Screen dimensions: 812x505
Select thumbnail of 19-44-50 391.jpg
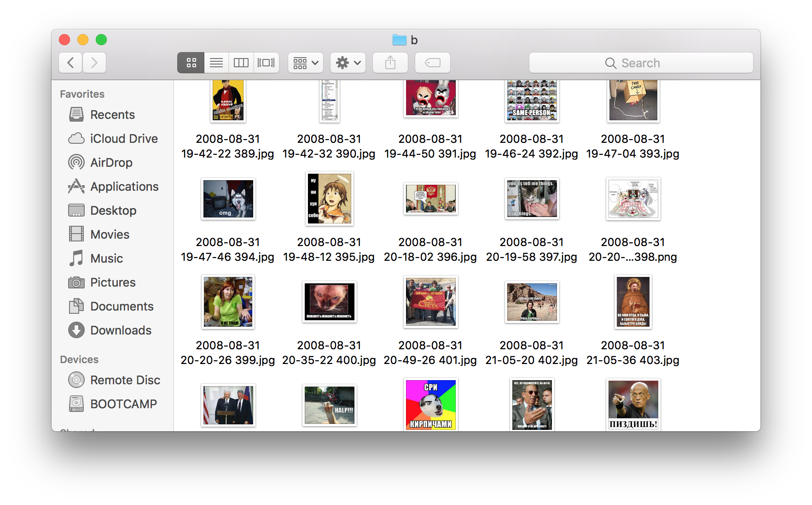pos(431,99)
